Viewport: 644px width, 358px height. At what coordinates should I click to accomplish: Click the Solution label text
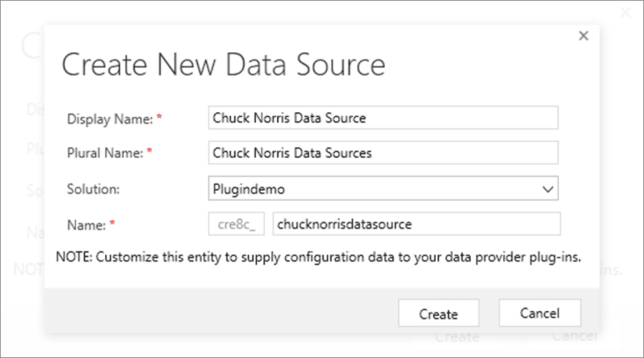(x=93, y=189)
